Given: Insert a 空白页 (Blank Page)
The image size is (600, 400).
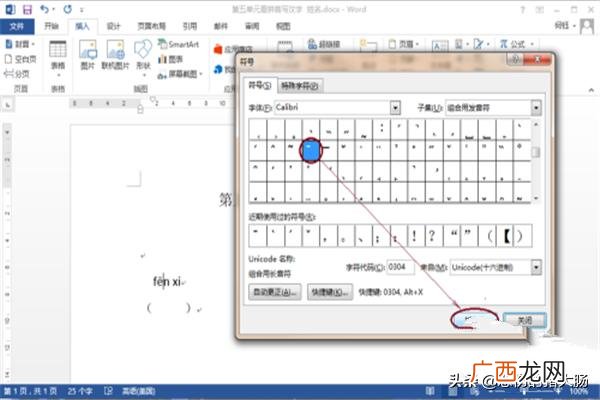Looking at the screenshot, I should (x=20, y=59).
